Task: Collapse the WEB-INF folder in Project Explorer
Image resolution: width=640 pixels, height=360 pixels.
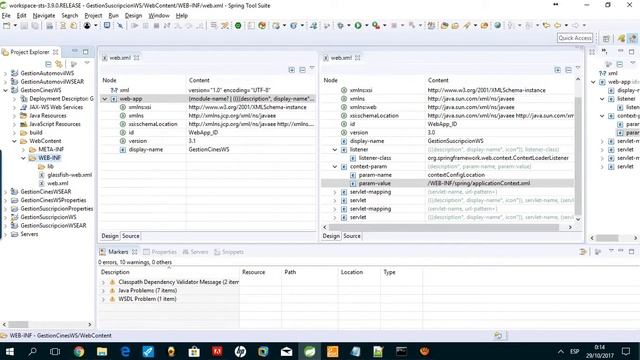Action: point(23,158)
